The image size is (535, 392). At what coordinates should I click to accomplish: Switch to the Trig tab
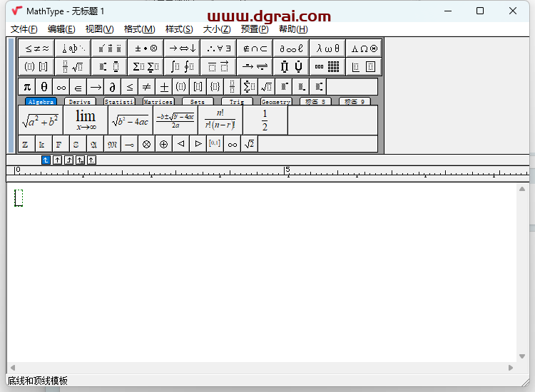click(237, 102)
